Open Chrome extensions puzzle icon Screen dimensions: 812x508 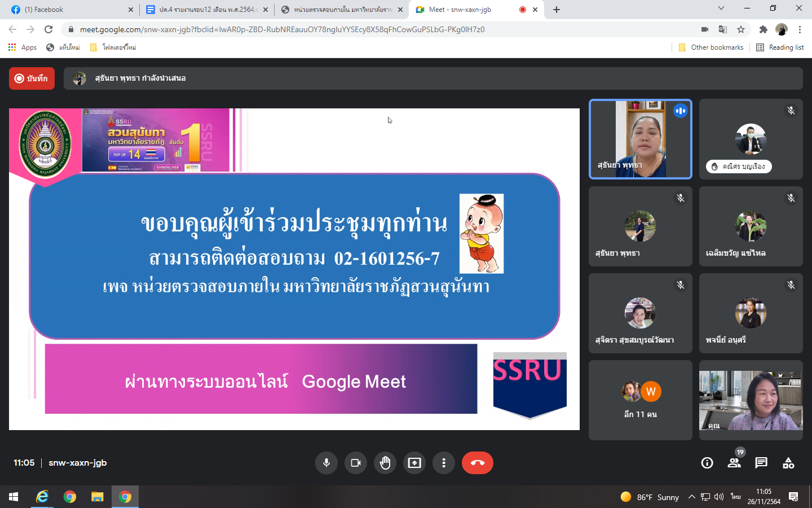[x=763, y=29]
